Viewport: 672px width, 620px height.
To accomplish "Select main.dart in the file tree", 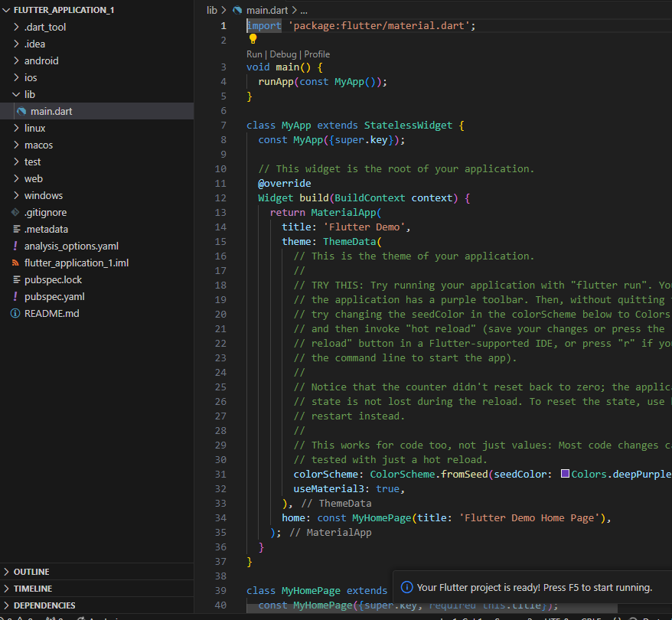I will [97, 112].
